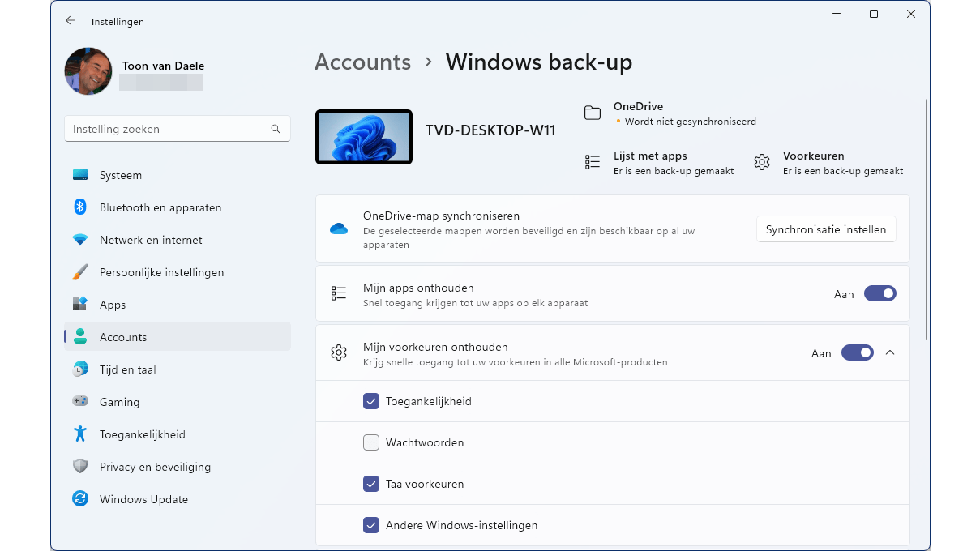The image size is (980, 551).
Task: Collapse Mijn voorkeuren onthouden section
Action: coord(890,353)
